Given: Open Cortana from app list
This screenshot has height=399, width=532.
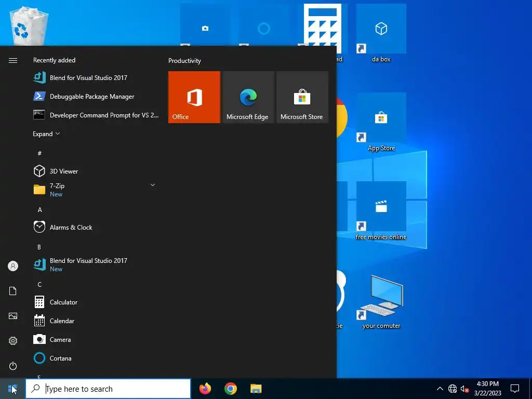Looking at the screenshot, I should click(x=96, y=358).
